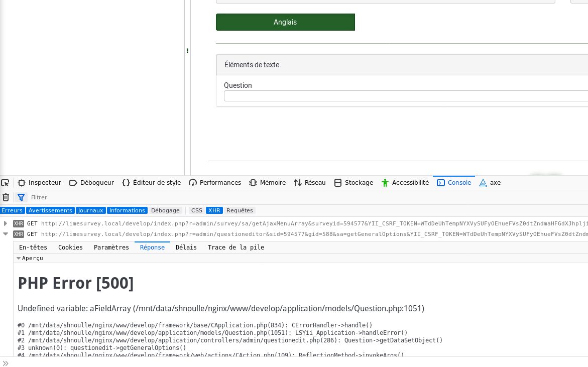Open the Accessibilité panel
Viewport: 588px width, 367px height.
(405, 183)
